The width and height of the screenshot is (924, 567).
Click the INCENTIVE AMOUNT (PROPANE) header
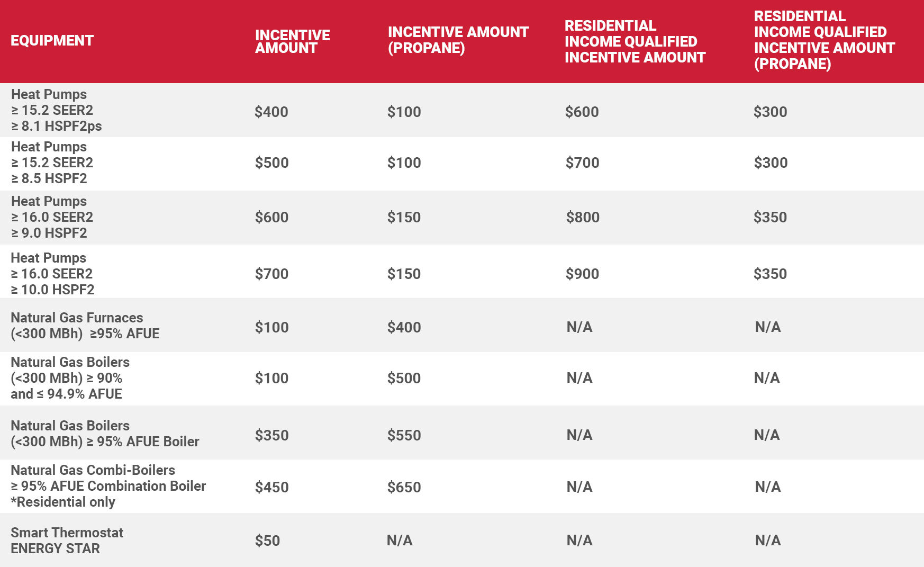click(458, 40)
